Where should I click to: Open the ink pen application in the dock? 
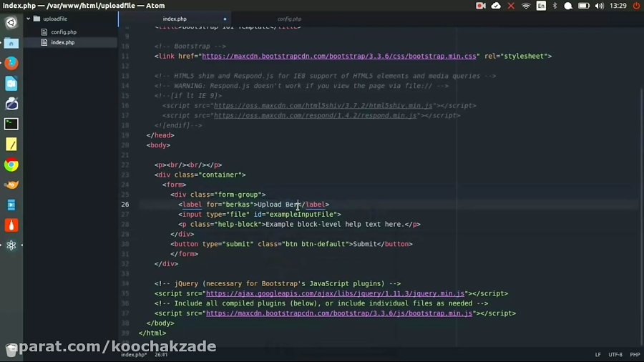(x=11, y=104)
